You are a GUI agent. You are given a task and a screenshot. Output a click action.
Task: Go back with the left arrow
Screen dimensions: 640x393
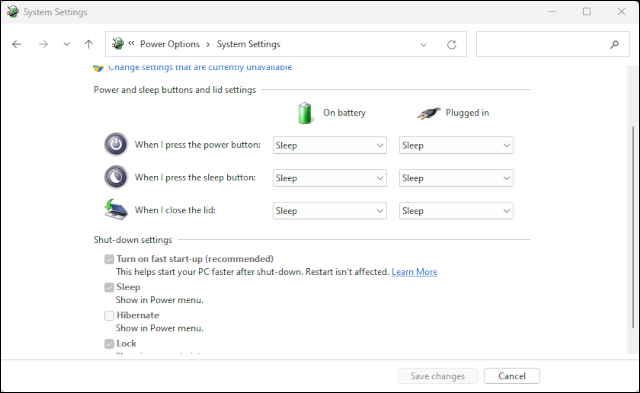(17, 44)
